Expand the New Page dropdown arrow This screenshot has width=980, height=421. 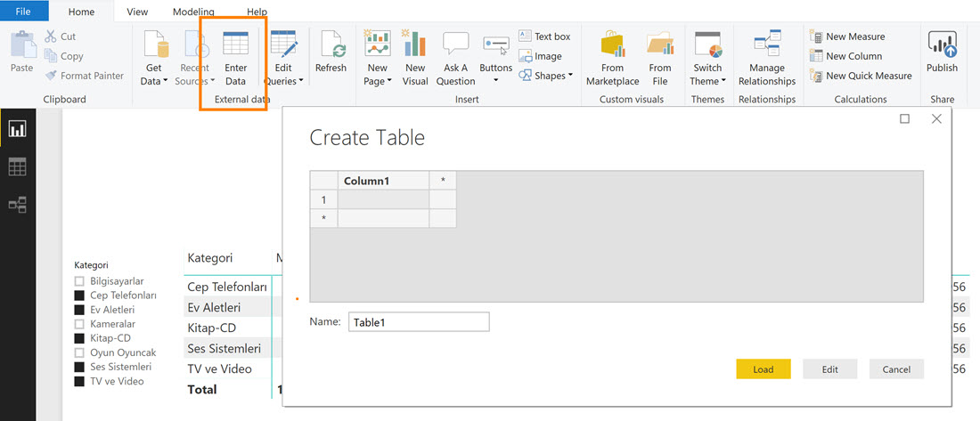coord(388,81)
